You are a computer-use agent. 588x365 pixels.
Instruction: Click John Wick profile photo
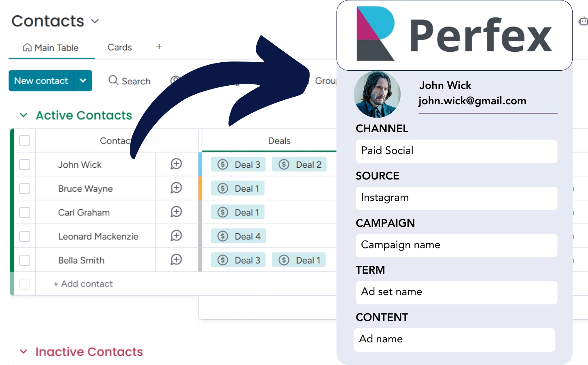click(x=377, y=94)
